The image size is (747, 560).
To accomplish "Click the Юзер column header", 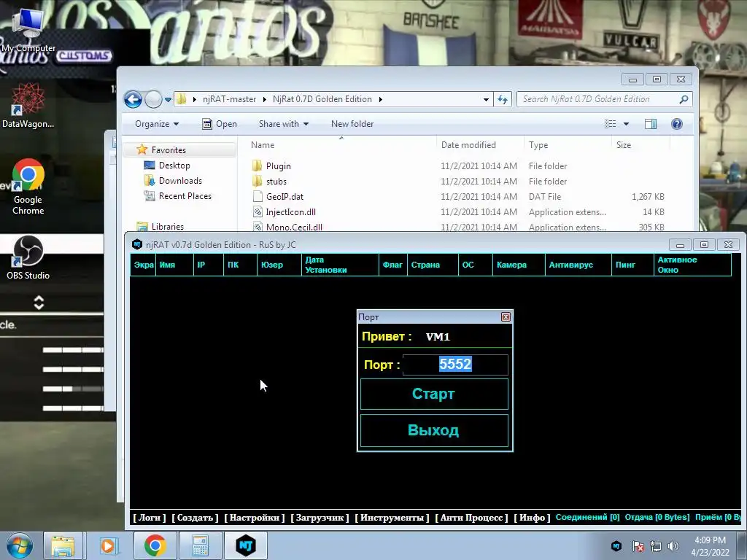I will 279,265.
